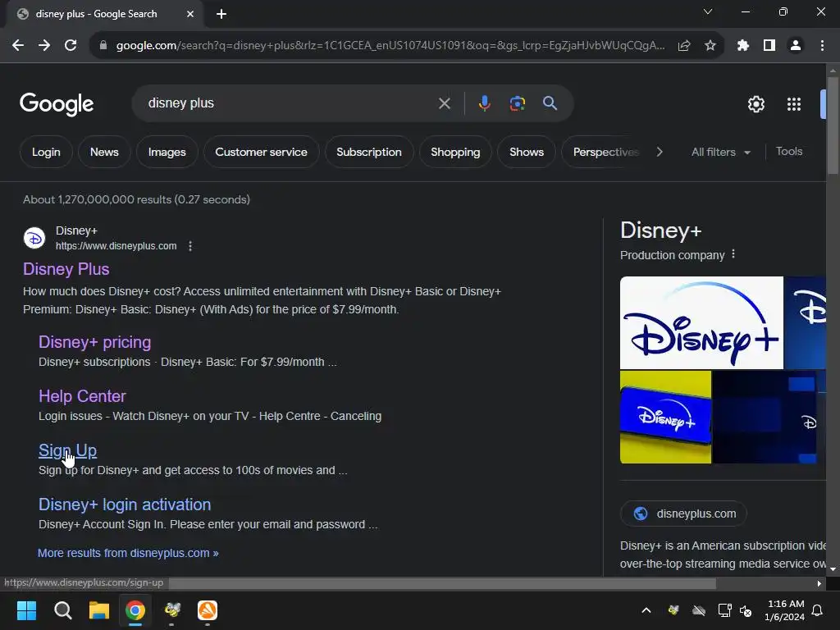Open a new browser tab
Screen dimensions: 840x630
[221, 14]
